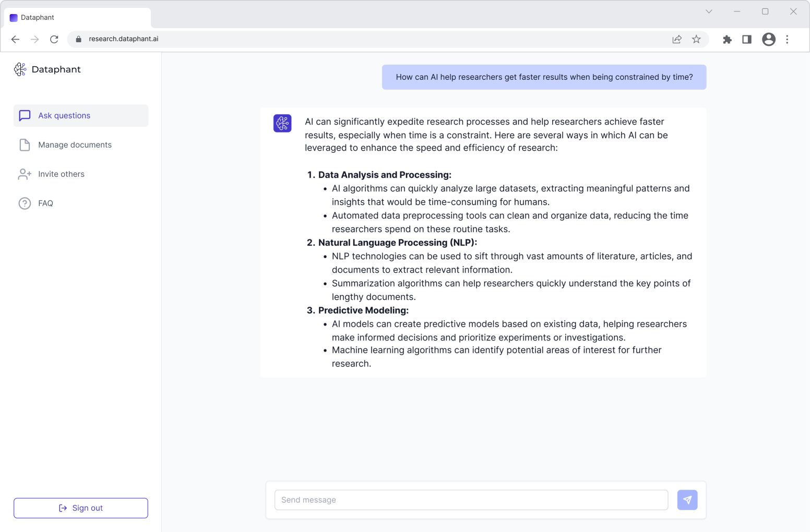810x532 pixels.
Task: Open the browser three-dot menu
Action: click(x=788, y=39)
